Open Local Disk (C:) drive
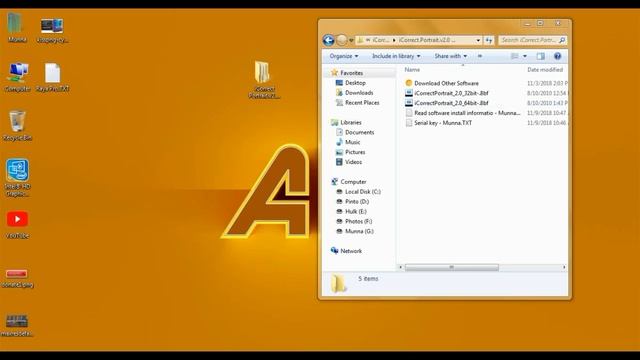 click(x=362, y=191)
